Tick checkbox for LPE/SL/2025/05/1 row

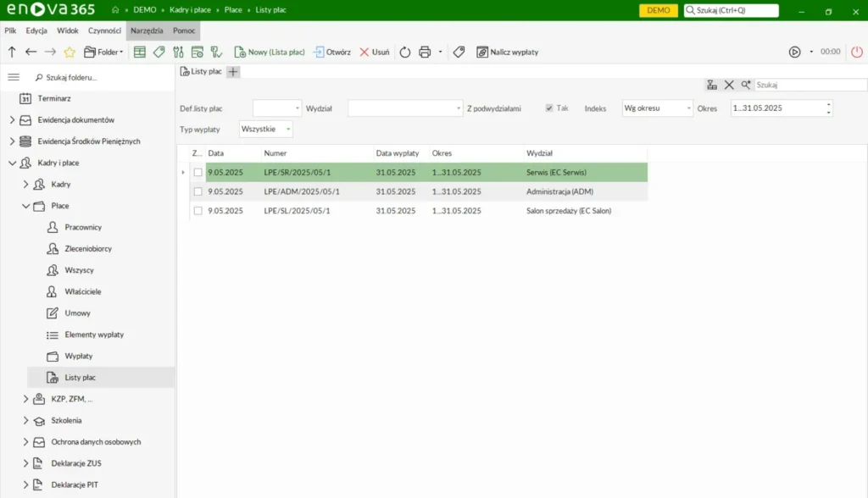click(x=198, y=211)
